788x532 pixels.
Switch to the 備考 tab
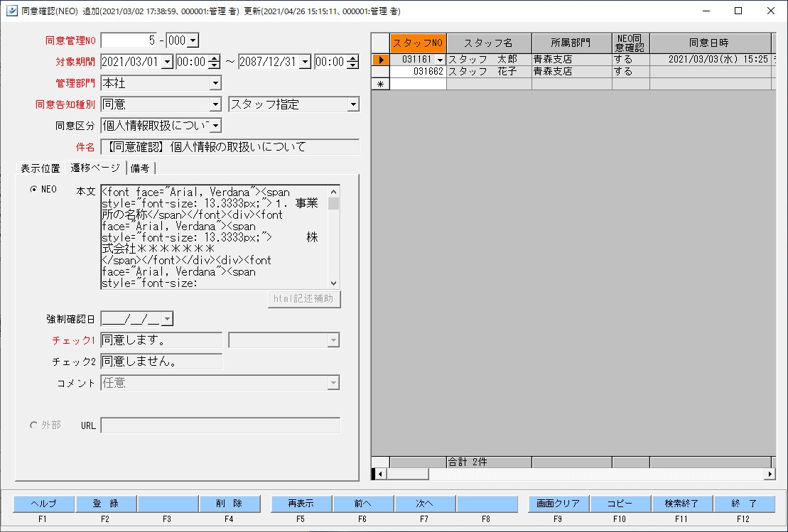click(x=140, y=168)
